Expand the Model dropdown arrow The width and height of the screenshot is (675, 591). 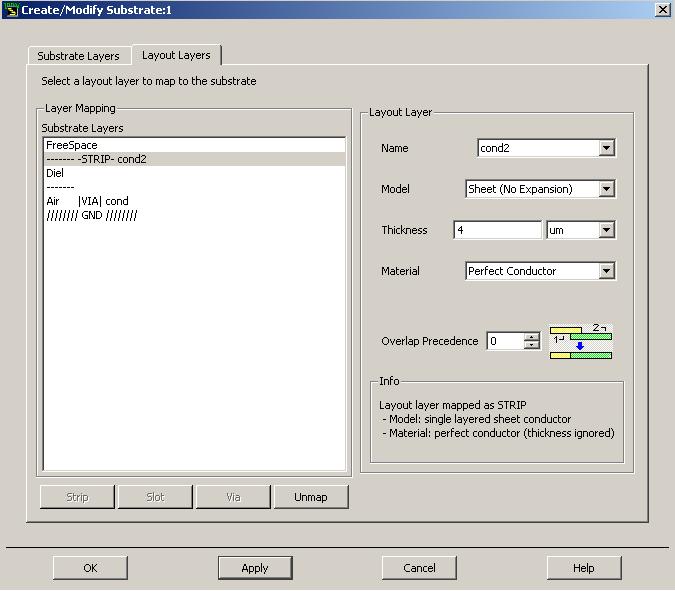606,189
